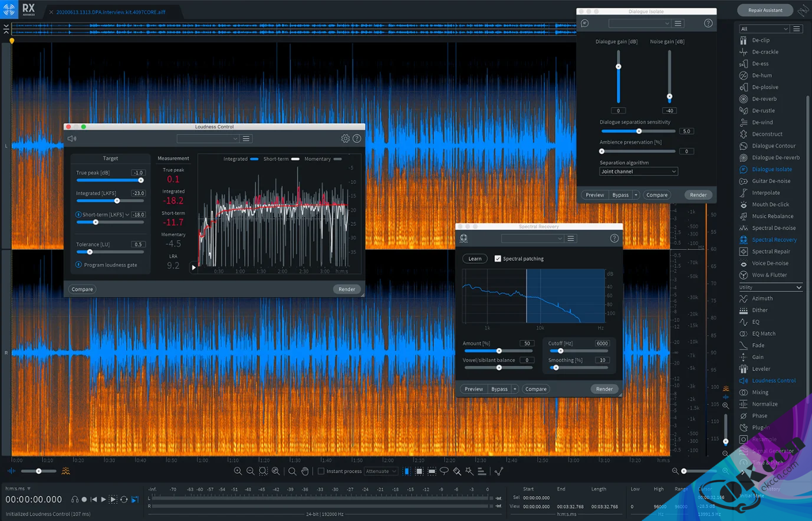Viewport: 812px width, 521px height.
Task: Click Render in the Spectral Recovery window
Action: (604, 389)
